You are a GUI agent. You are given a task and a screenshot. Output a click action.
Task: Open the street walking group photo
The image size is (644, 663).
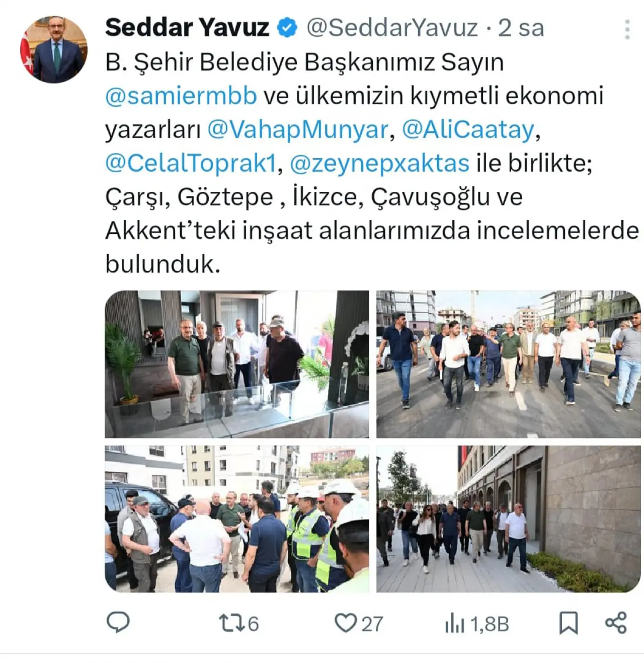[509, 364]
